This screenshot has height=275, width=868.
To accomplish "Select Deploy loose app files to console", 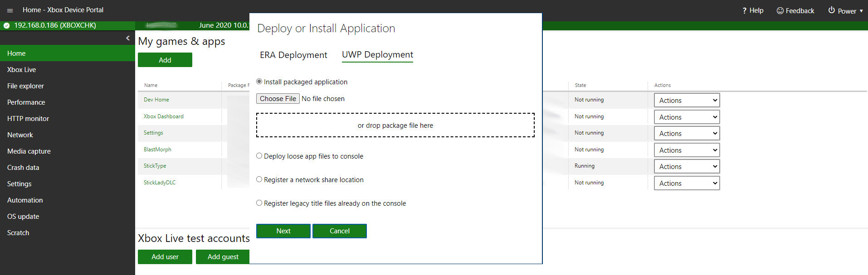I will point(259,156).
